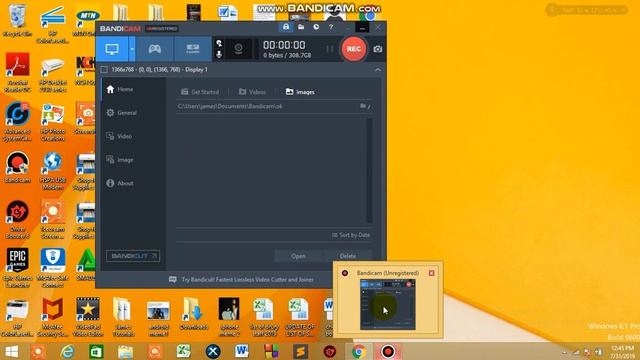This screenshot has width=640, height=360.
Task: Open Recycle Bin desktop icon
Action: [x=17, y=20]
